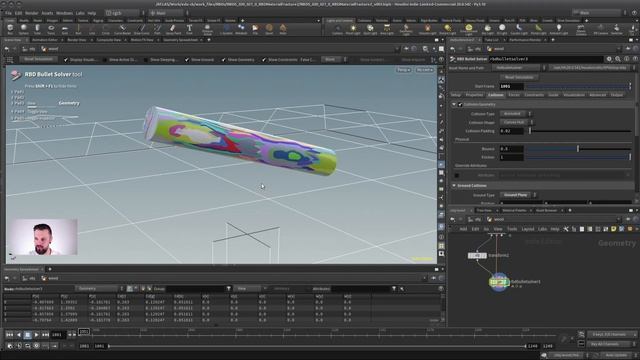Click the spreadsheet Group filter field
This screenshot has width=640, height=360.
pyautogui.click(x=195, y=289)
